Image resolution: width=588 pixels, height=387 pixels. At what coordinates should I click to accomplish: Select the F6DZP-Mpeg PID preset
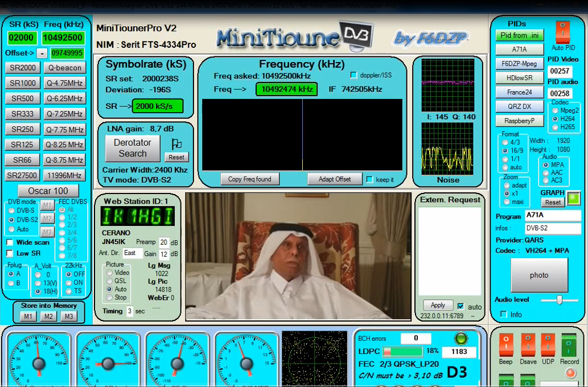coord(519,64)
